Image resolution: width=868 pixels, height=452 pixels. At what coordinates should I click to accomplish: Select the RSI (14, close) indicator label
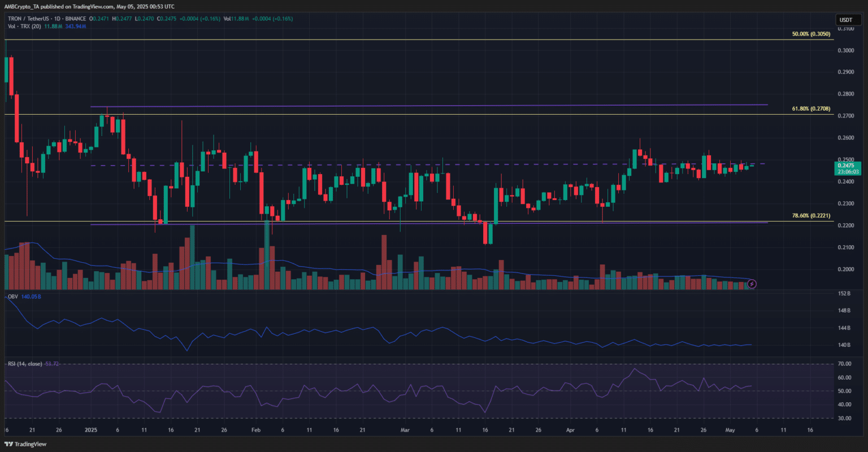25,363
